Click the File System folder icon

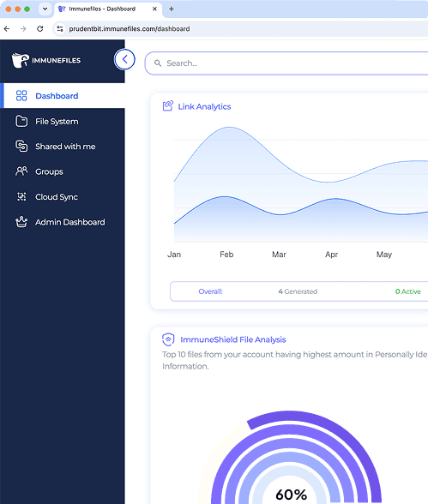[x=21, y=121]
